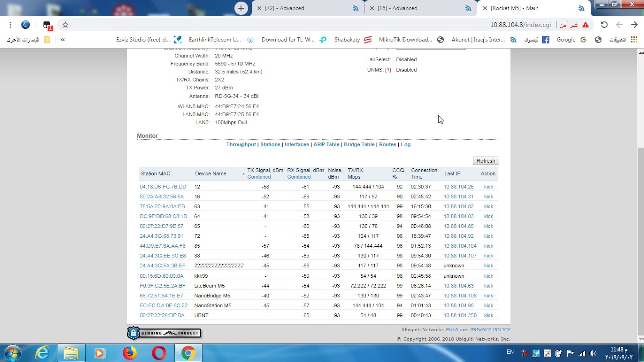Open last IP 10.88.104.26
Viewport: 644px width, 362px height.
tap(458, 187)
